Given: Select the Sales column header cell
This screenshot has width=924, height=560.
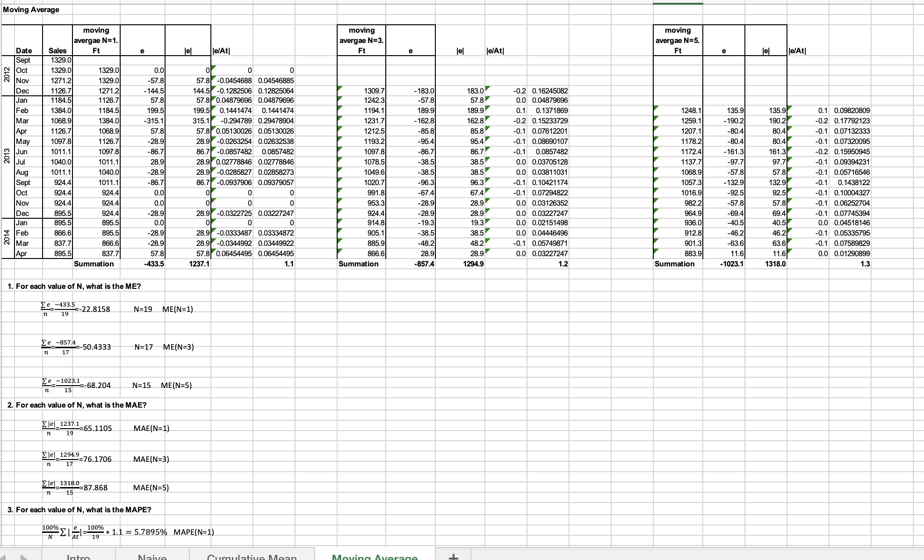Looking at the screenshot, I should pos(58,50).
